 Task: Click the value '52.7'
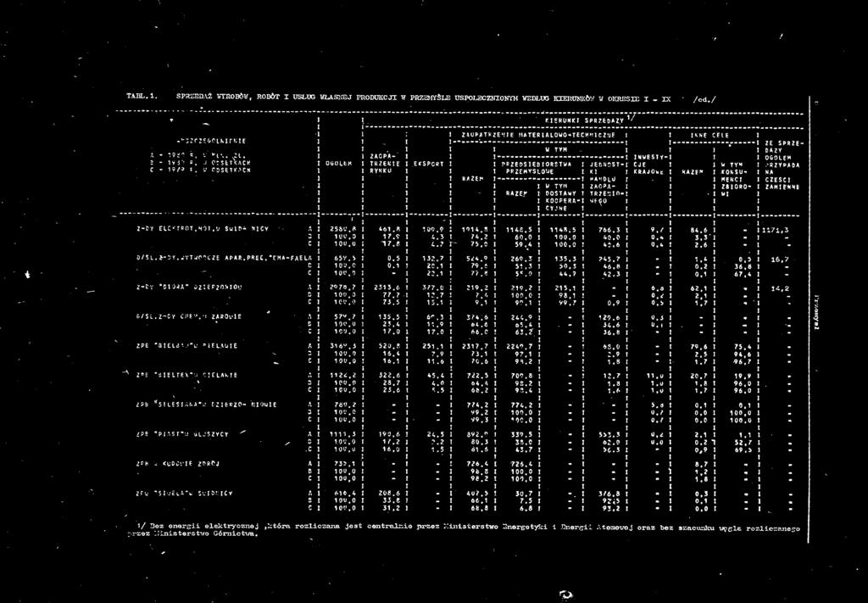741,443
